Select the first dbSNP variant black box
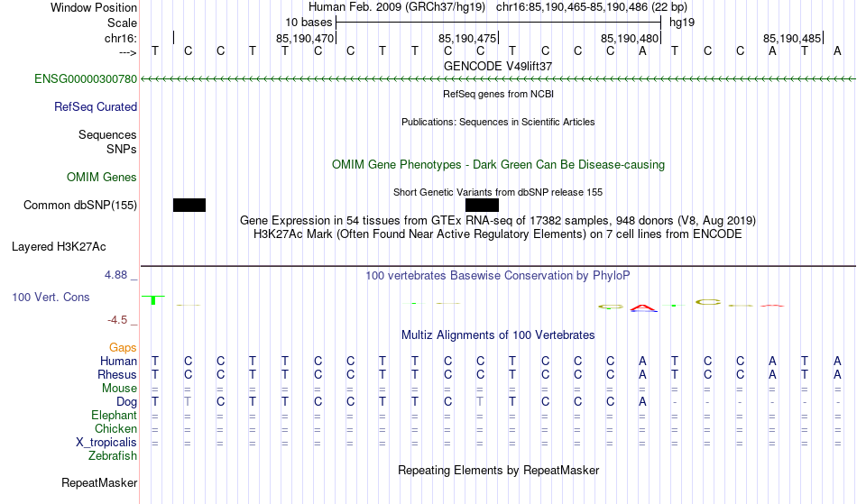The image size is (857, 504). [x=189, y=206]
